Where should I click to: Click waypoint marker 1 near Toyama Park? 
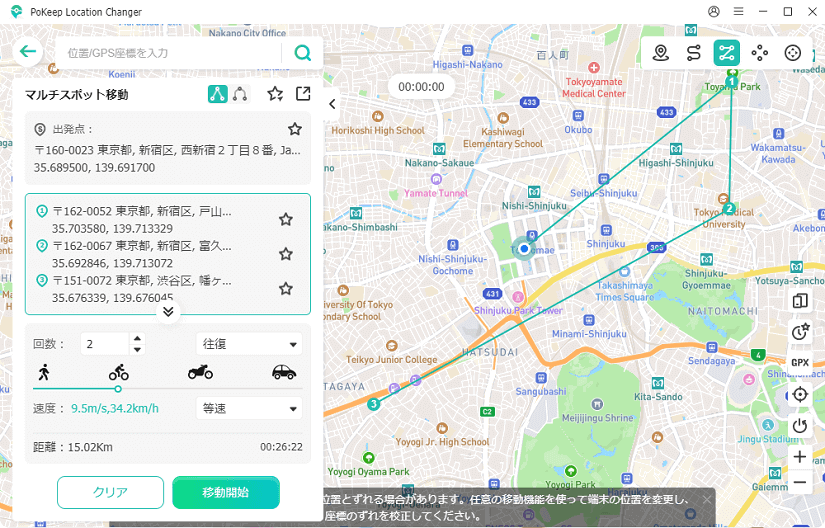coord(731,82)
